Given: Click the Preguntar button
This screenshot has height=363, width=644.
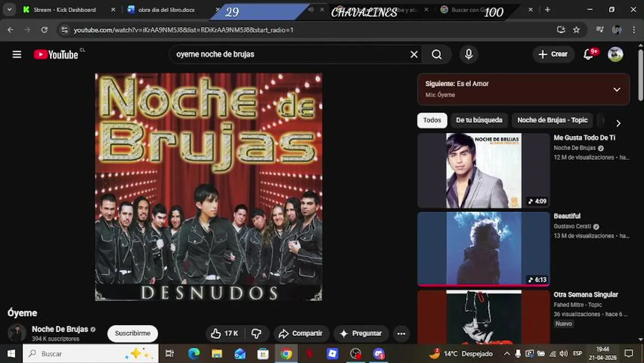Looking at the screenshot, I should (361, 333).
